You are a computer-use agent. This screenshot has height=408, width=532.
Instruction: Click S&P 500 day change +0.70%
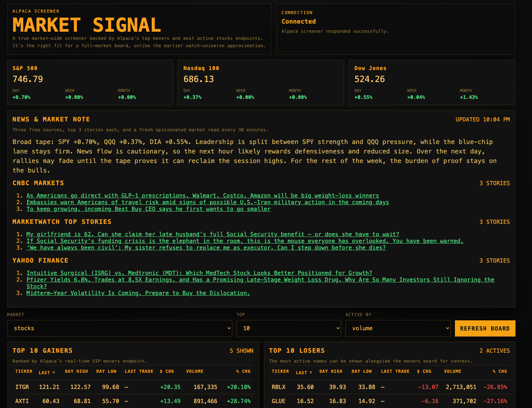point(21,98)
